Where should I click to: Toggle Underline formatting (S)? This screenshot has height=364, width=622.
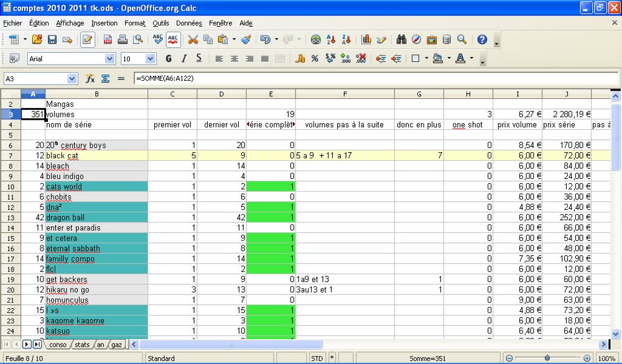pyautogui.click(x=199, y=58)
